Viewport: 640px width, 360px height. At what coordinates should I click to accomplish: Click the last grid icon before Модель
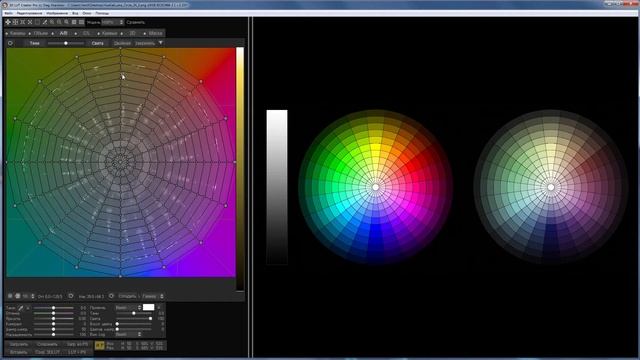point(81,22)
